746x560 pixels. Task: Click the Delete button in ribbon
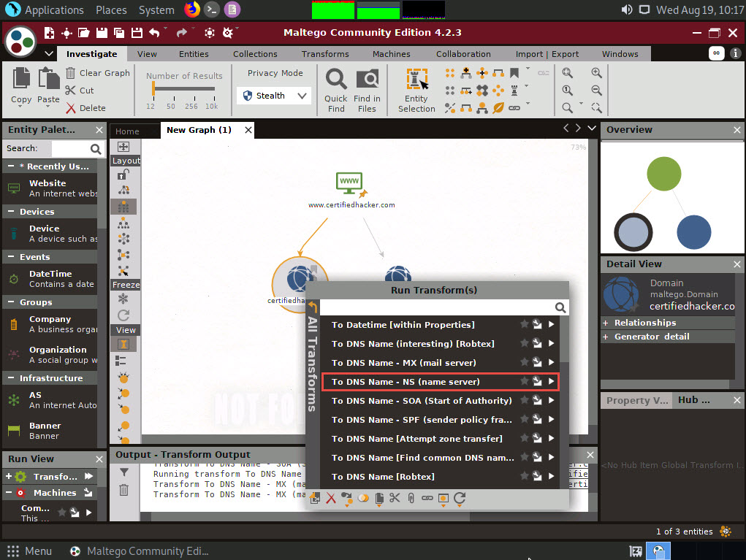click(x=86, y=108)
